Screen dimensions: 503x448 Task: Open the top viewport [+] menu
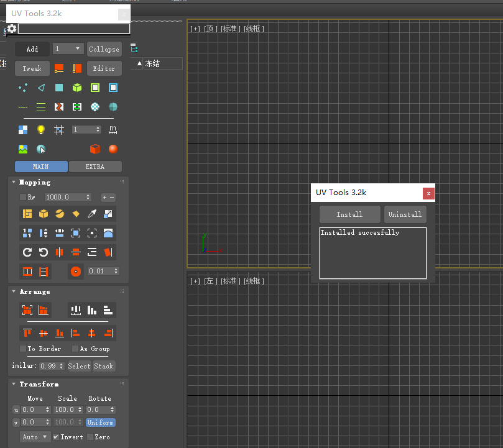pyautogui.click(x=195, y=29)
